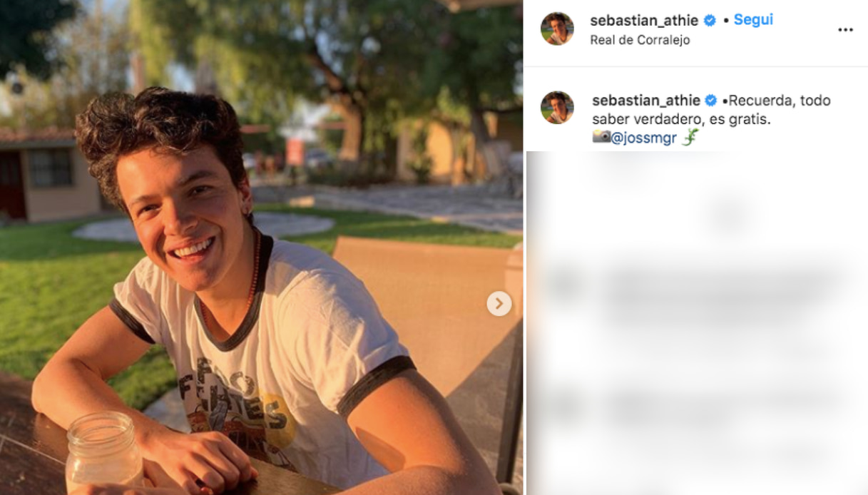
Task: Open the sebastian_athie username in the caption
Action: coord(646,101)
